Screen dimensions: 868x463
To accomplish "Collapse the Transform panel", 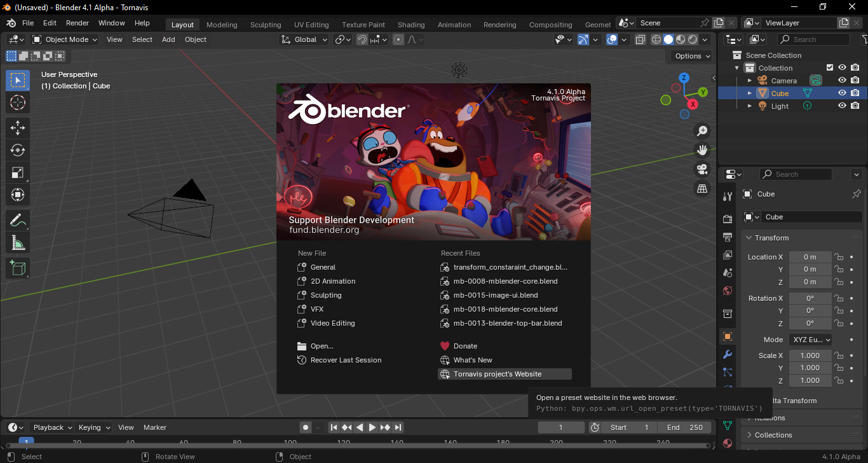I will (772, 238).
